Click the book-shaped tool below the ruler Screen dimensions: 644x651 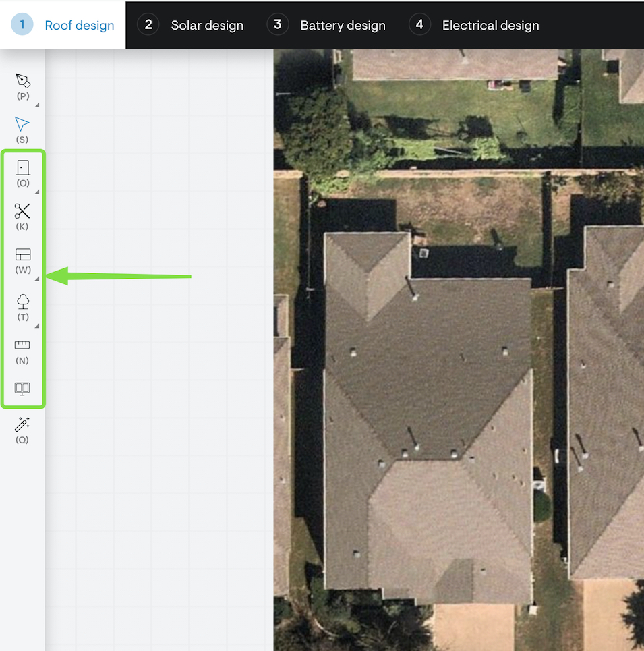22,389
